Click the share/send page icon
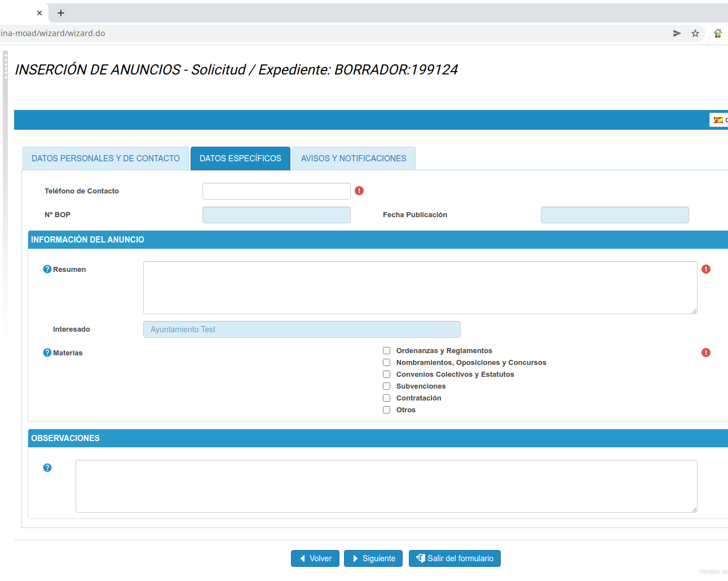The width and height of the screenshot is (728, 581). click(x=677, y=33)
